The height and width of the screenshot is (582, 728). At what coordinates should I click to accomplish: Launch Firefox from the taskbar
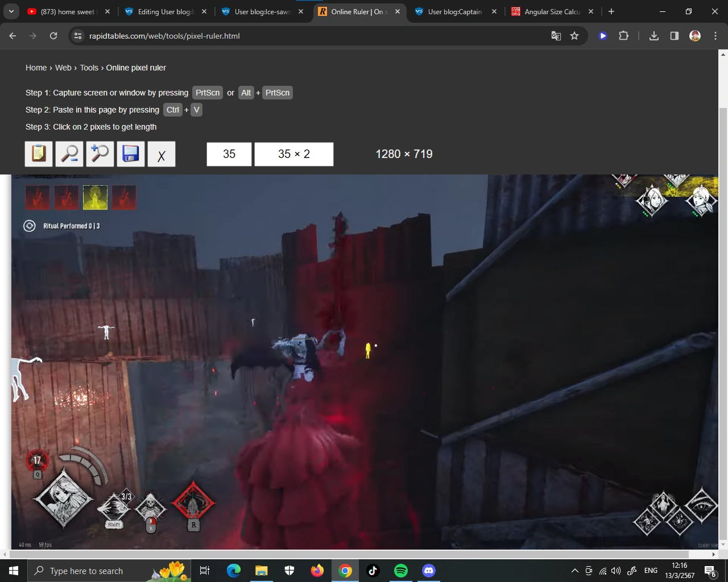coord(317,571)
